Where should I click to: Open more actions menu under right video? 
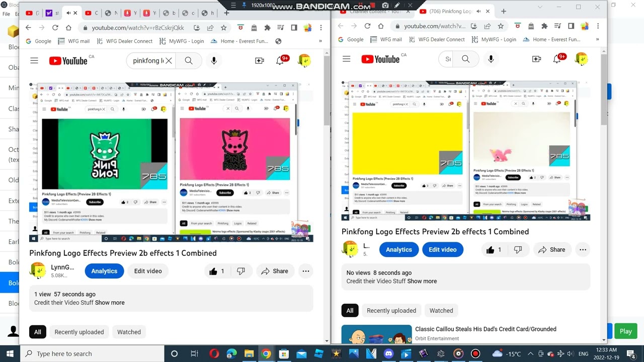click(x=583, y=250)
